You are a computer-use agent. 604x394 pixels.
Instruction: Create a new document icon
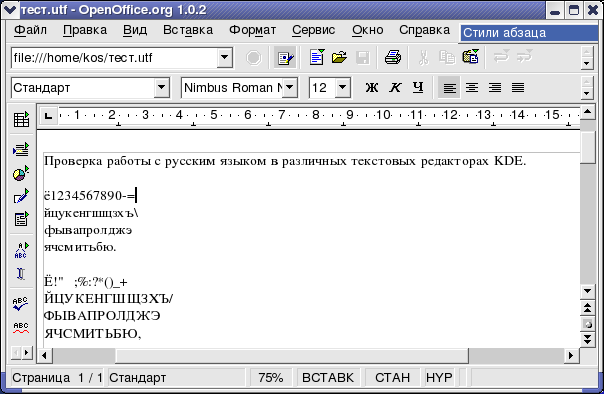pos(317,58)
